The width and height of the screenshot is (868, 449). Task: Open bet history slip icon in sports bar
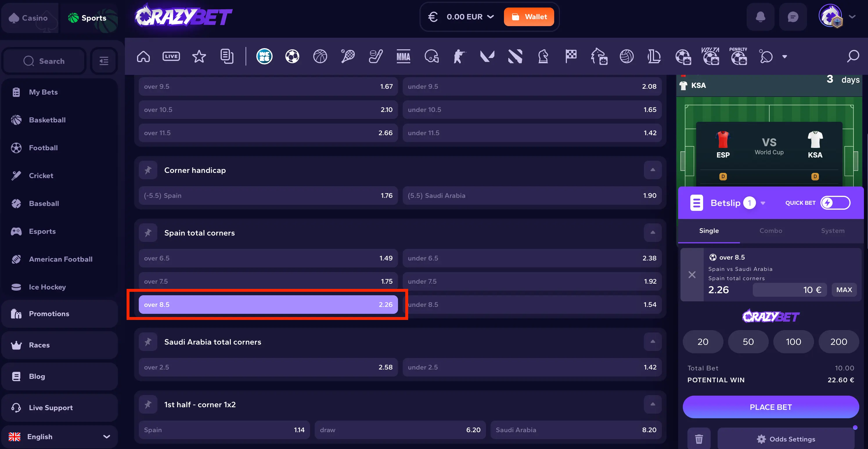(x=227, y=56)
